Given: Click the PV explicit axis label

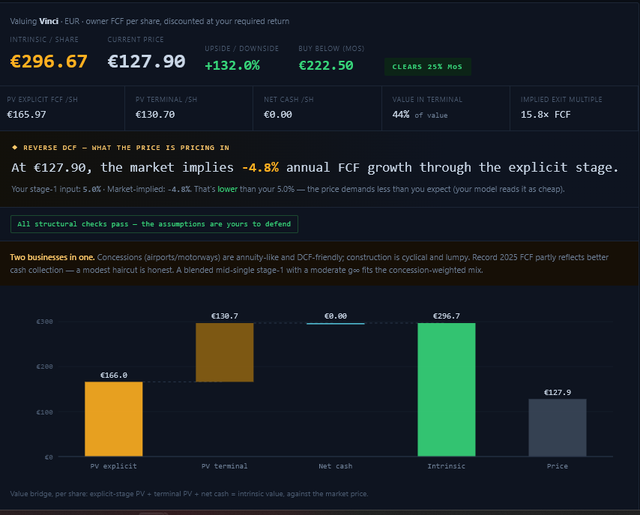Looking at the screenshot, I should (113, 466).
